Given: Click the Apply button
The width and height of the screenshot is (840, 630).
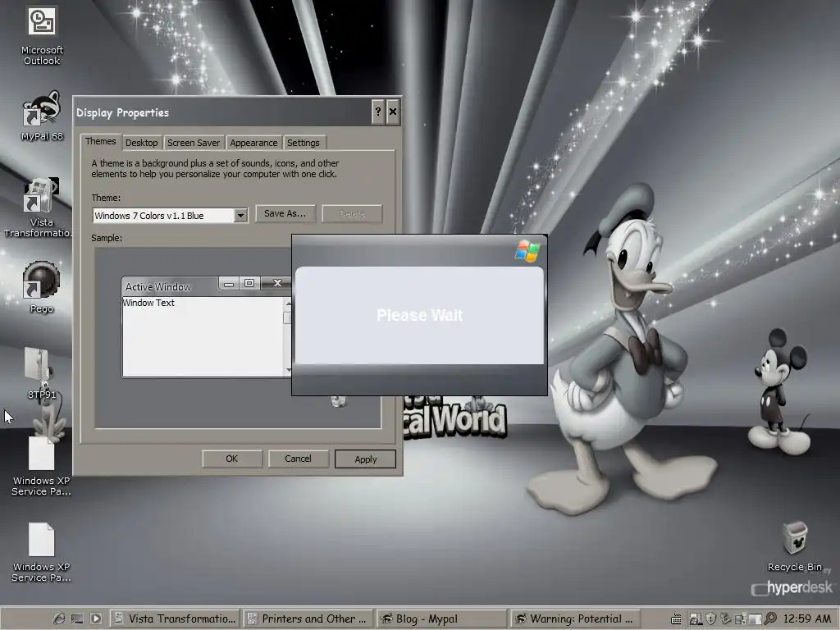Looking at the screenshot, I should 365,459.
